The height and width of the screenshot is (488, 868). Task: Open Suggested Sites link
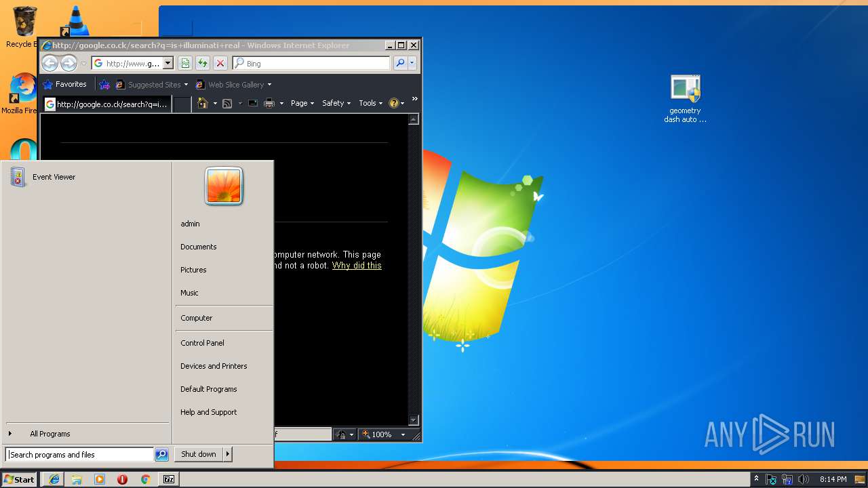[151, 85]
